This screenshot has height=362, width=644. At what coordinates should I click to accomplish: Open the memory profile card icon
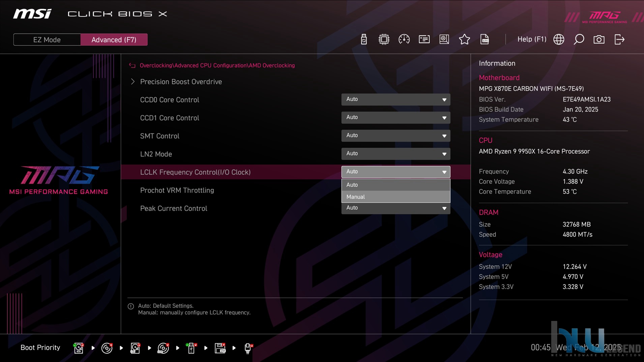(x=424, y=39)
